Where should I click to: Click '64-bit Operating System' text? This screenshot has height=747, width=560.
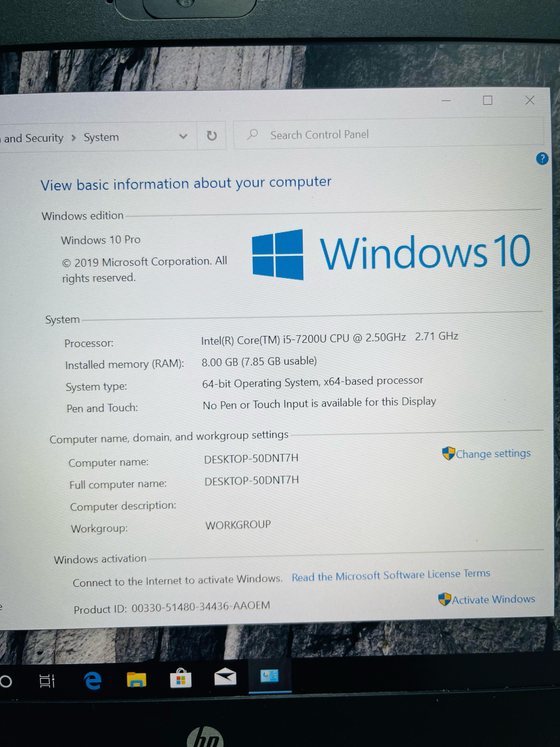[260, 383]
